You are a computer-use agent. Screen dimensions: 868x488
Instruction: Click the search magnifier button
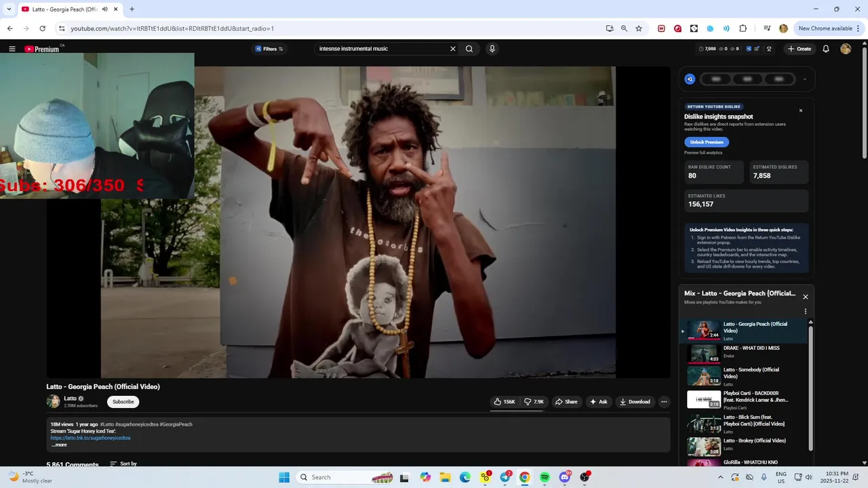click(x=469, y=49)
